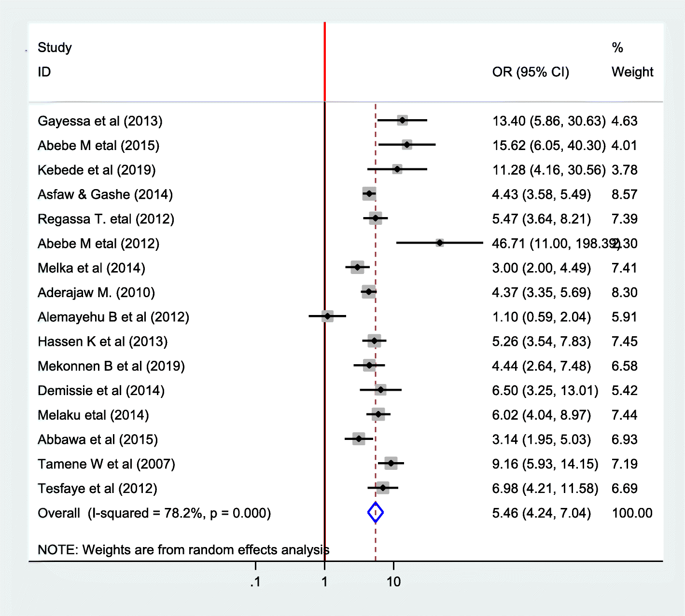This screenshot has height=616, width=685.
Task: Click the blue overall-effect diamond marker
Action: click(x=376, y=512)
